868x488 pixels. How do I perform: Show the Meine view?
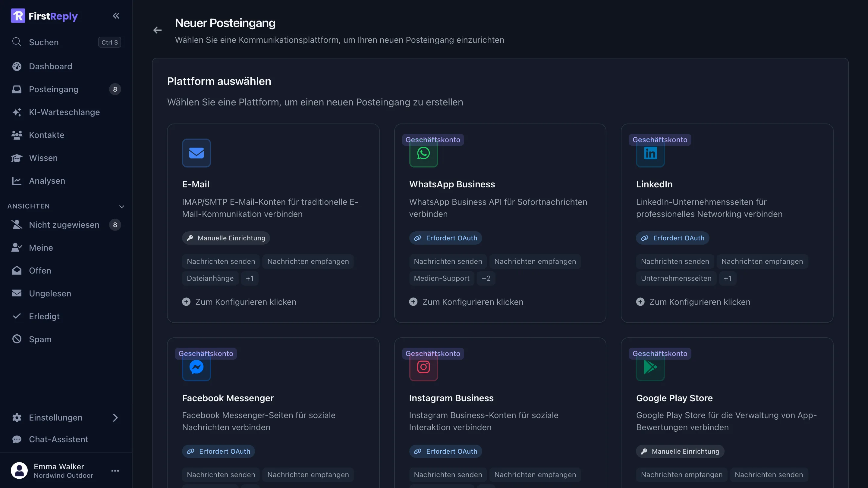tap(66, 248)
